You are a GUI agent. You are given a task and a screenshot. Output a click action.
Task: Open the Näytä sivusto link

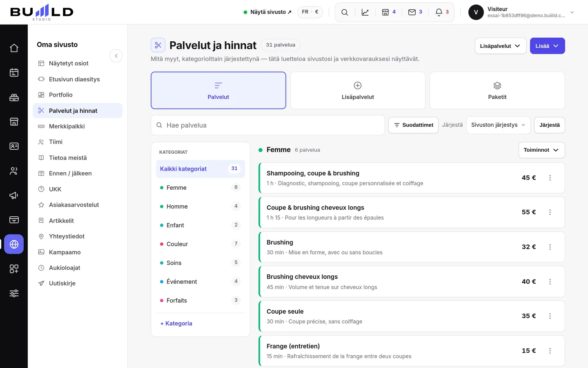[267, 12]
